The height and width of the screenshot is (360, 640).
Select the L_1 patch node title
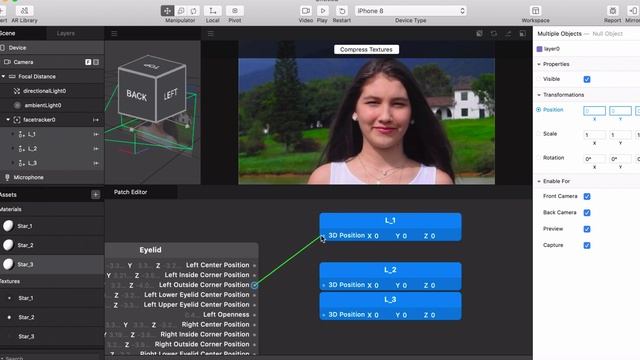(x=390, y=220)
